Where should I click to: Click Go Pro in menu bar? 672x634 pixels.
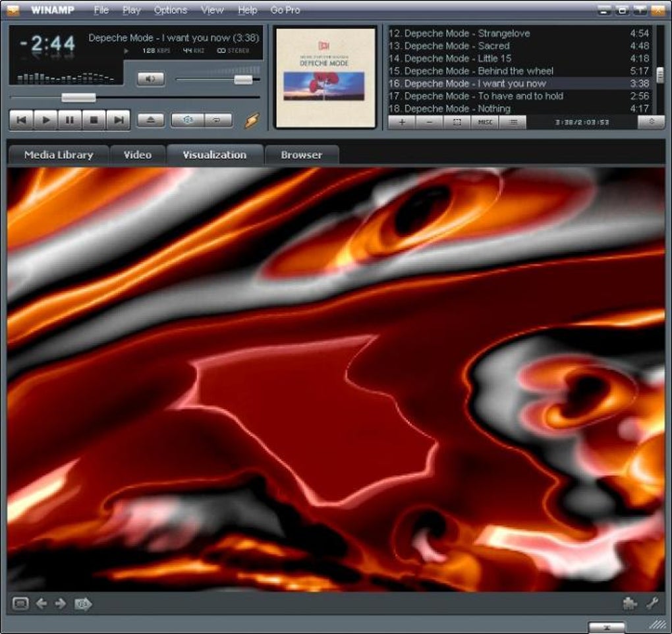[x=285, y=10]
